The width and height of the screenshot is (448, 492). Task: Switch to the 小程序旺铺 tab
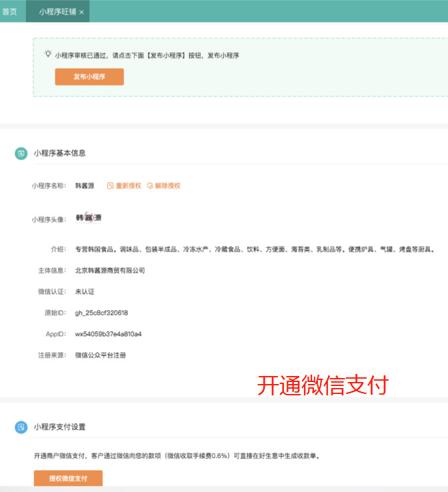pyautogui.click(x=57, y=11)
